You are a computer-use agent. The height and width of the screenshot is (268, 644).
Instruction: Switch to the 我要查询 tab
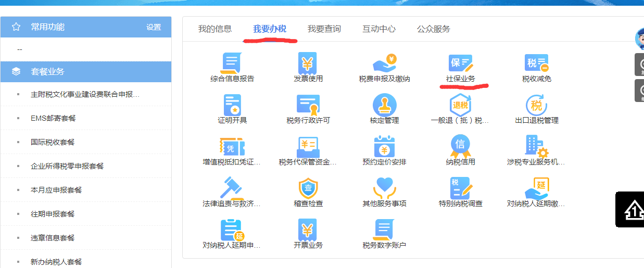pos(324,29)
